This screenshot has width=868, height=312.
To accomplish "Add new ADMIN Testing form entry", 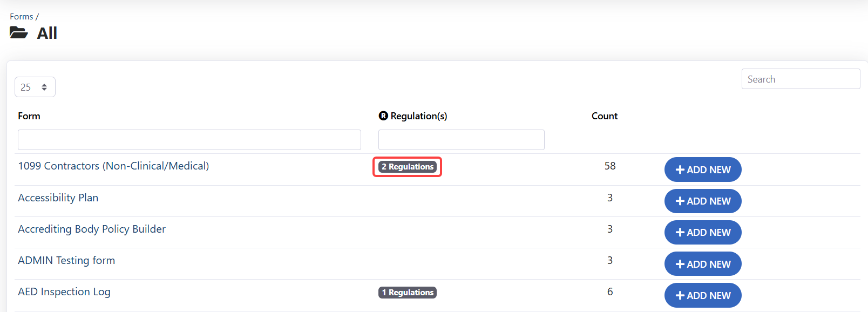I will coord(702,264).
